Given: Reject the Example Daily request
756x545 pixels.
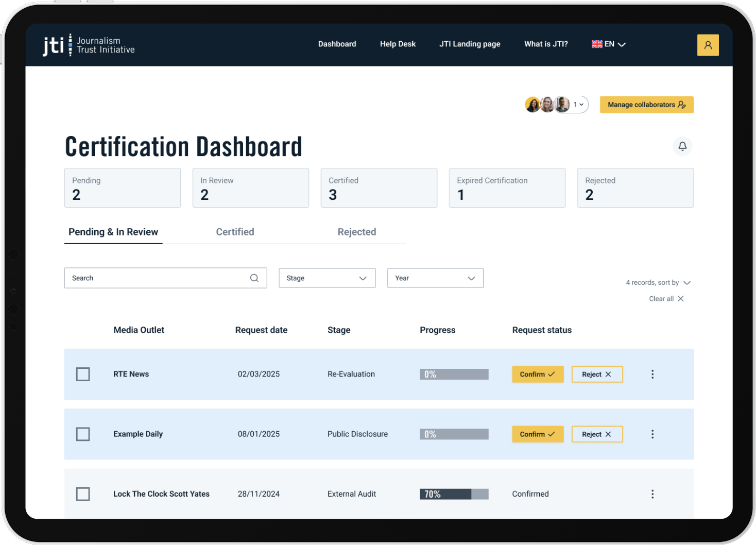Looking at the screenshot, I should (597, 434).
